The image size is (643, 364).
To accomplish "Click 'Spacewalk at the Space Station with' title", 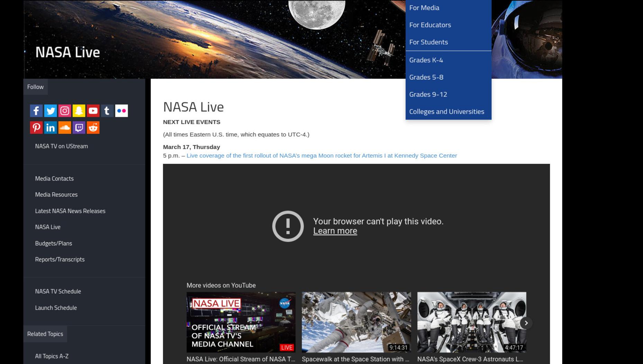I will click(355, 359).
